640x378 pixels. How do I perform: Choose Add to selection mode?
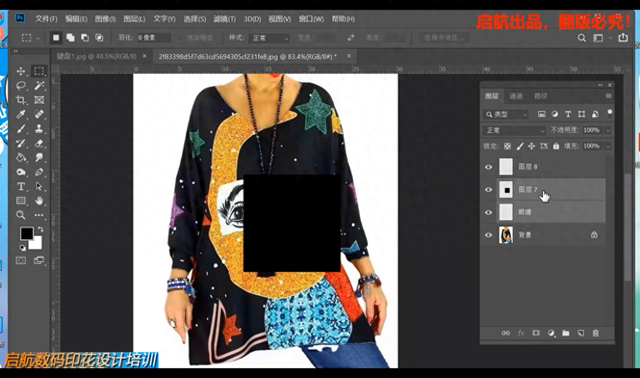pos(70,38)
